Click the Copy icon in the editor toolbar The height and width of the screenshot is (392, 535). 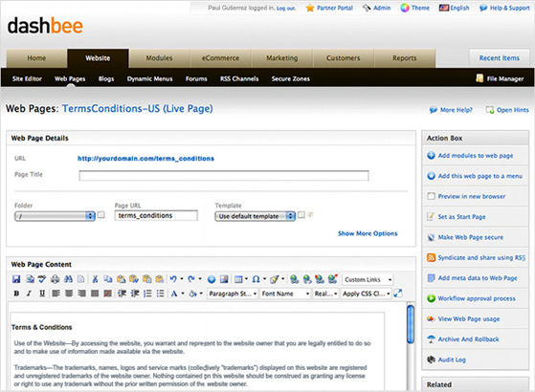tap(108, 279)
